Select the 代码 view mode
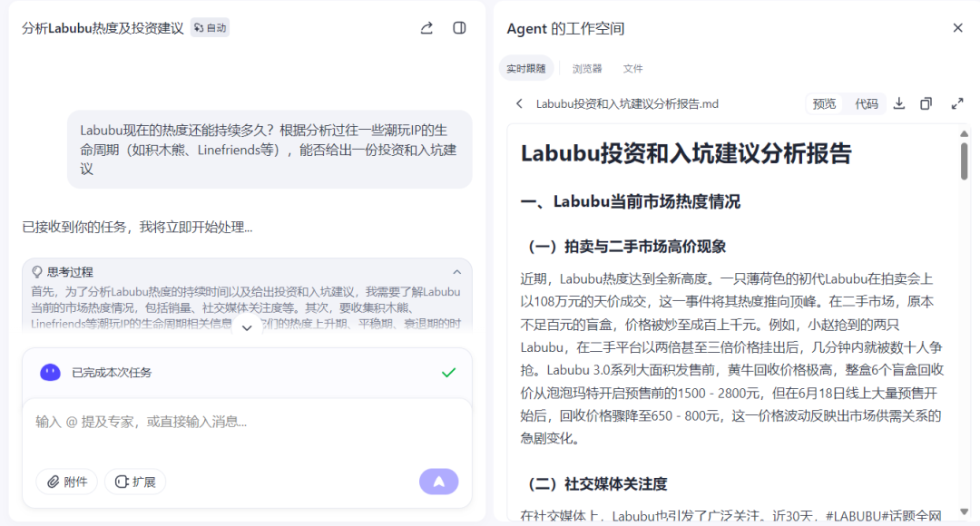The width and height of the screenshot is (980, 526). (867, 103)
